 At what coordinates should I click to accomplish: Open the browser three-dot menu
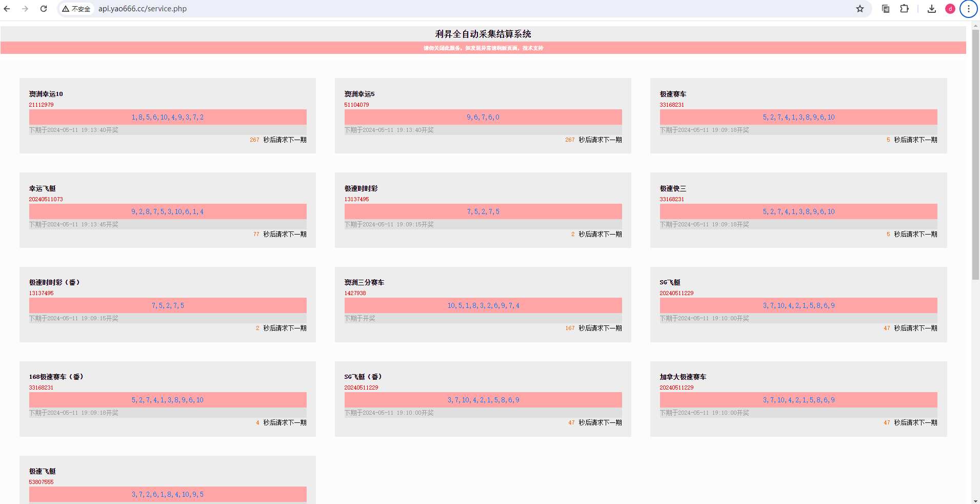click(968, 9)
